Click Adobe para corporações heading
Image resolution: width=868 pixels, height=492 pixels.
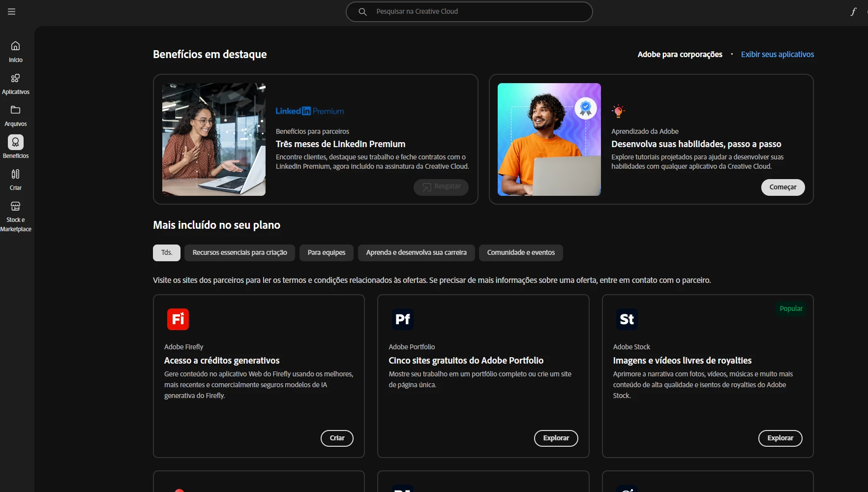[x=680, y=55]
